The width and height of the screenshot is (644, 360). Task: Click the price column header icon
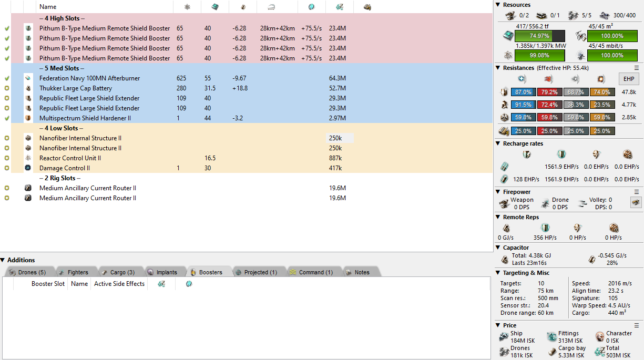pos(340,7)
